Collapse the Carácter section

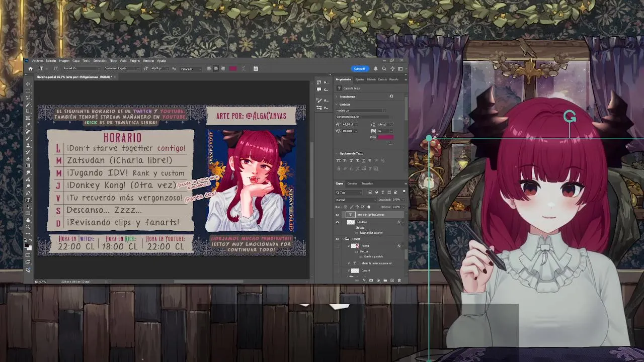336,105
